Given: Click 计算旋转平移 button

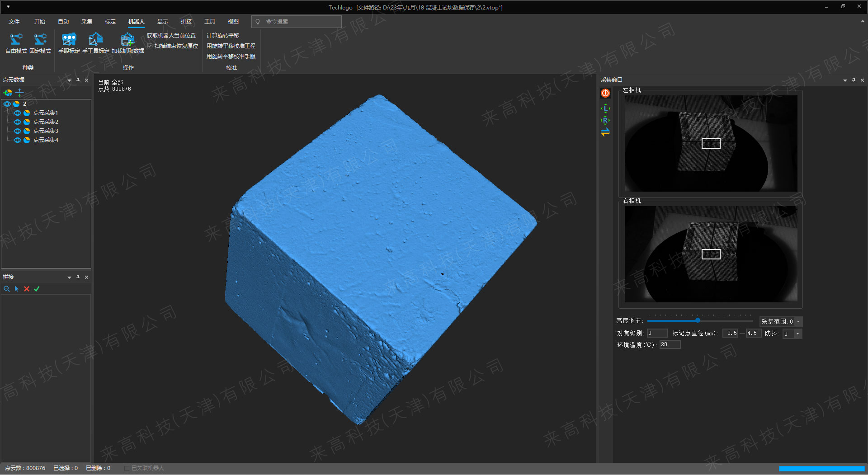Looking at the screenshot, I should point(223,35).
